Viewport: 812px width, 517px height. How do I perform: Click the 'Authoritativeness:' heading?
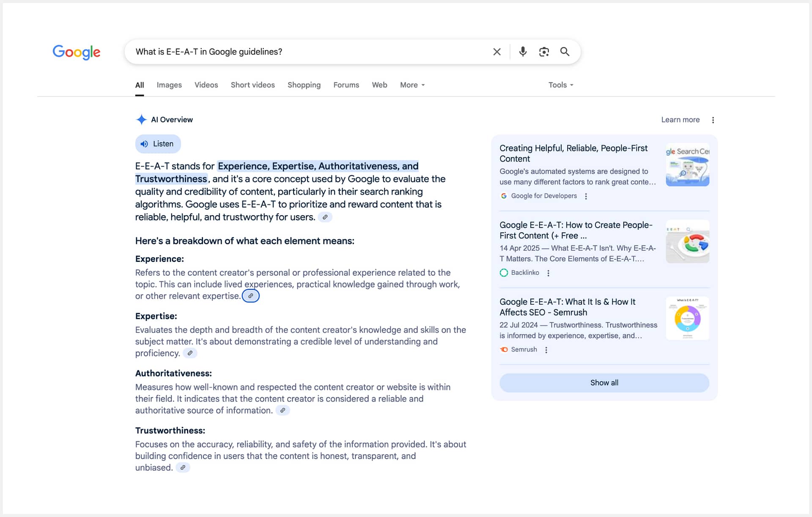pyautogui.click(x=173, y=374)
